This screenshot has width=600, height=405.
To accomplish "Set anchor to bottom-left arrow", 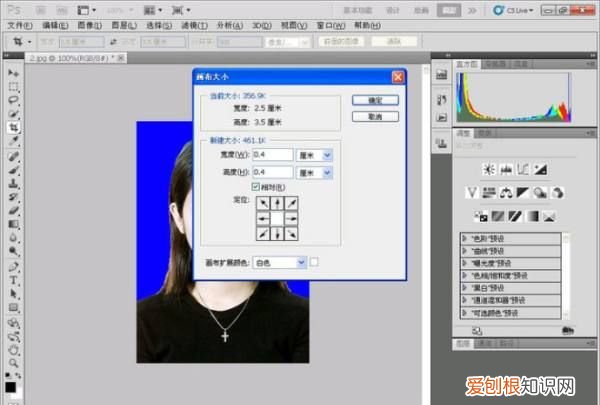I will click(x=263, y=234).
